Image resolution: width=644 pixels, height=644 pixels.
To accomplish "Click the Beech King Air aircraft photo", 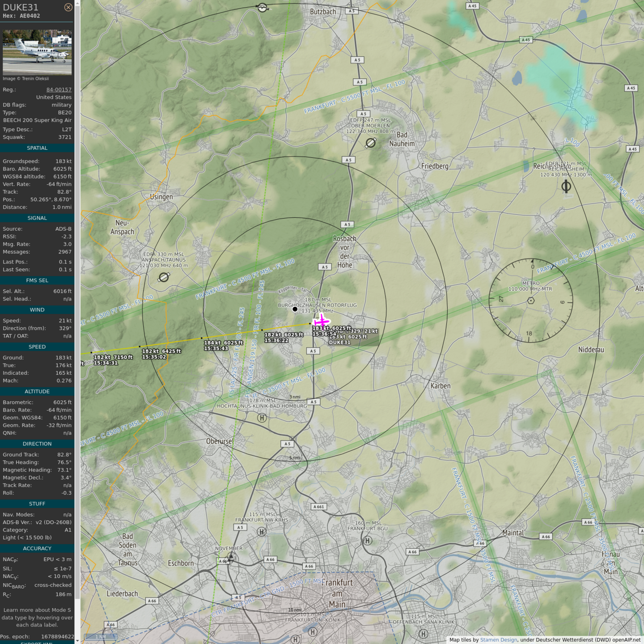I will (37, 52).
